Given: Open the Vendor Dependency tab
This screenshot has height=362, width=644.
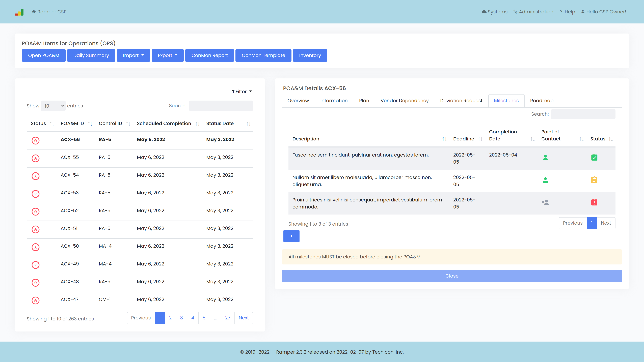Looking at the screenshot, I should [x=405, y=100].
